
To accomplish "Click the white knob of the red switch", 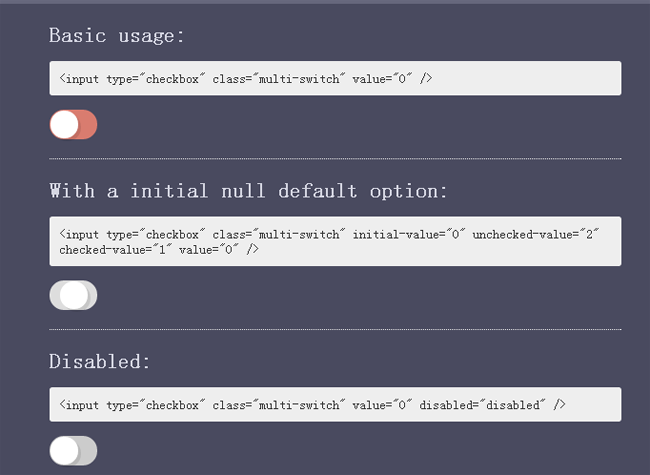I will (x=64, y=125).
